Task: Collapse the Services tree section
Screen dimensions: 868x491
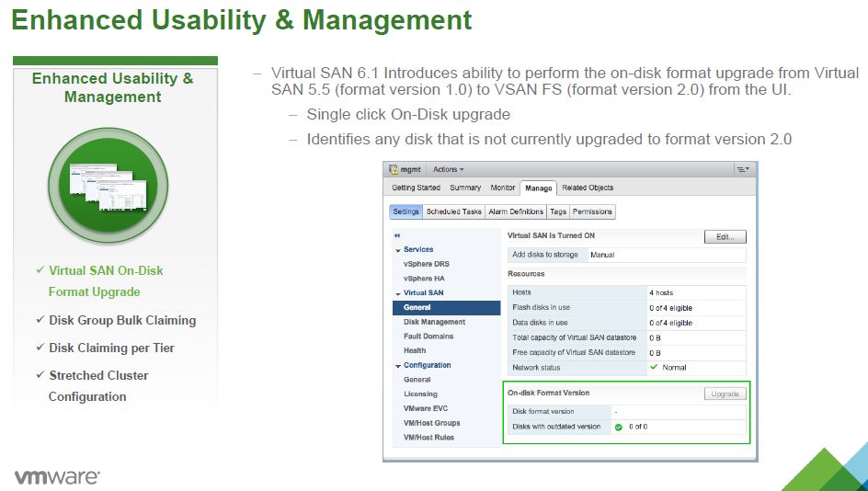Action: 398,250
